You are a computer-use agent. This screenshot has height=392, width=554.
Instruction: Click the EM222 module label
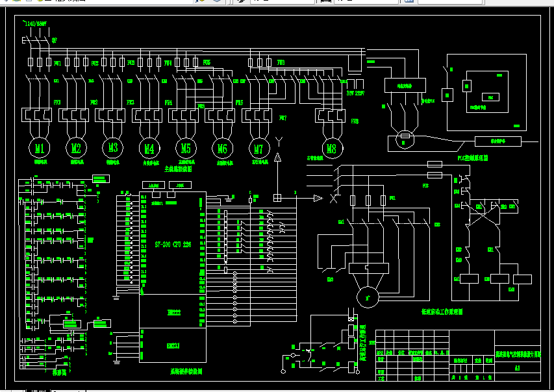point(174,313)
